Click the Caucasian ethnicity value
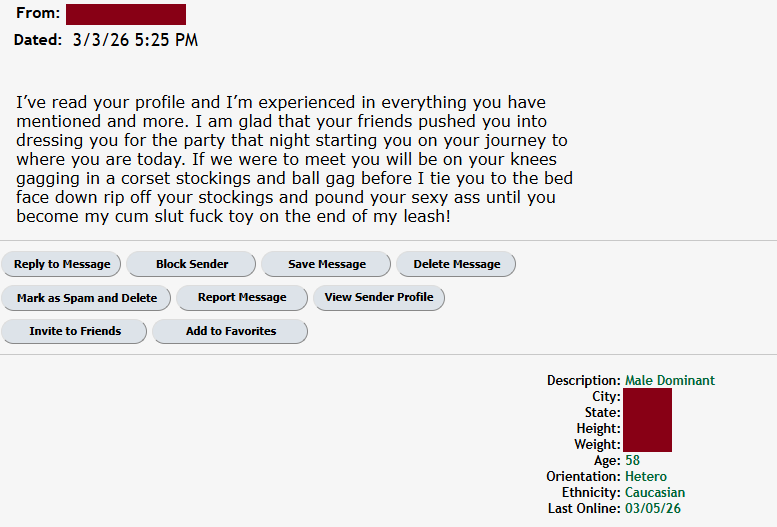 655,492
